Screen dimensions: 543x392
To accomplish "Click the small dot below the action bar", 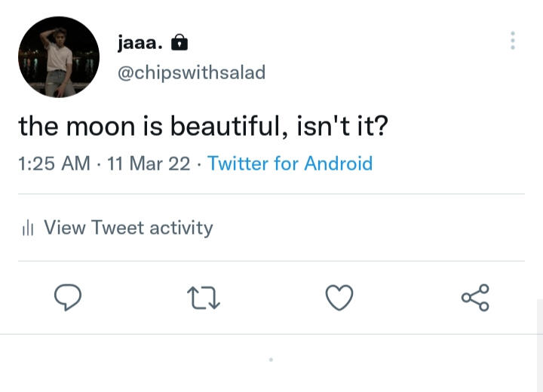I will 271,360.
